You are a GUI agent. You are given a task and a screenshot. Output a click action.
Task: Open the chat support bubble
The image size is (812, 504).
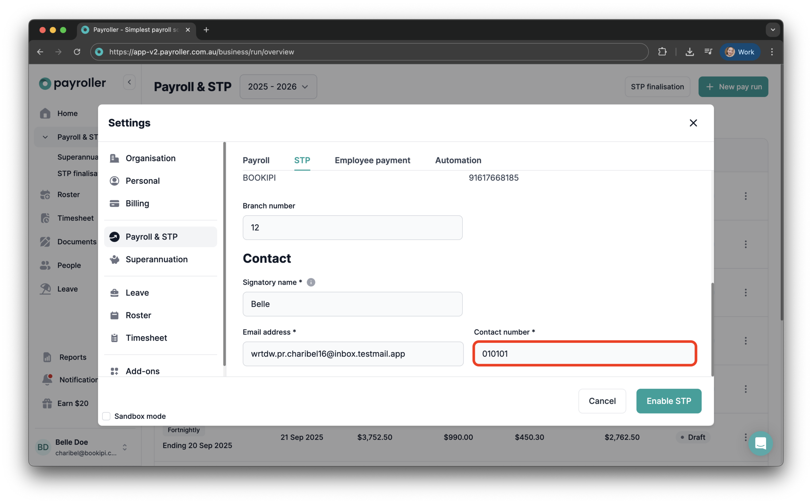pos(760,443)
